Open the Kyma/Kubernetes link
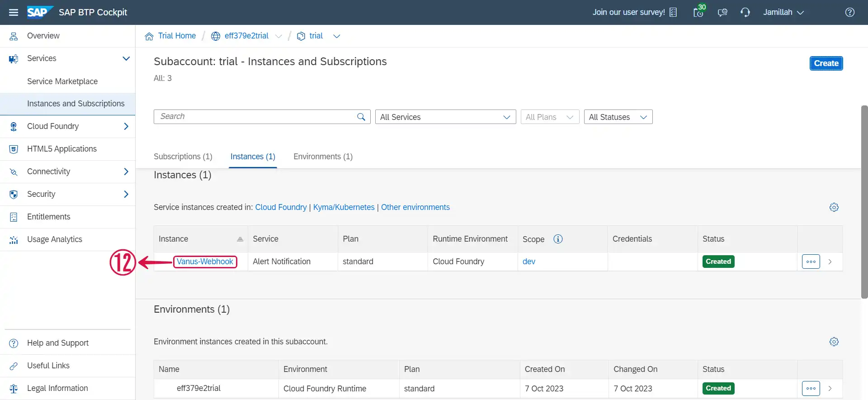 pyautogui.click(x=344, y=207)
